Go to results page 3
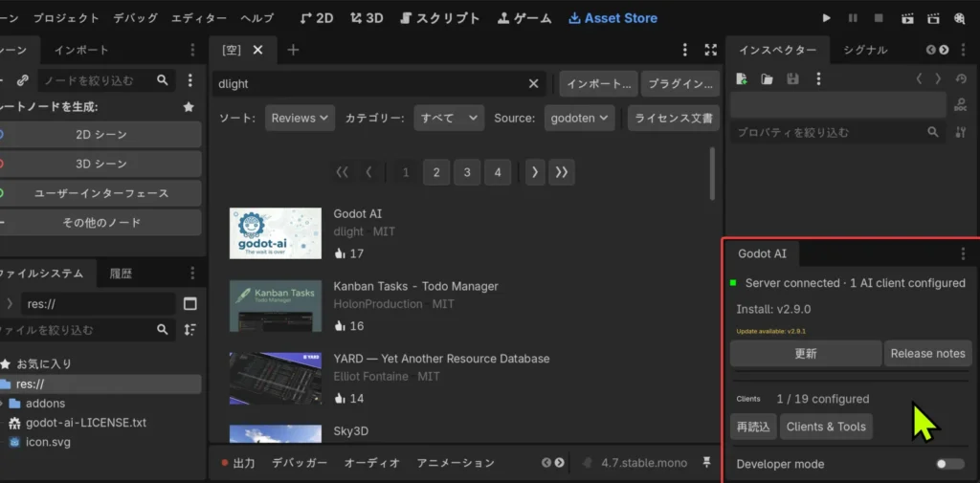The height and width of the screenshot is (483, 980). click(x=467, y=172)
